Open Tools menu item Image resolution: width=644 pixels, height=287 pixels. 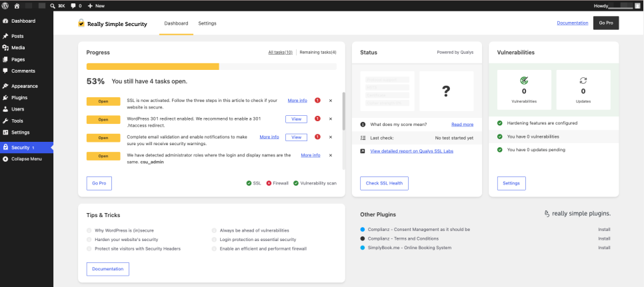(17, 121)
